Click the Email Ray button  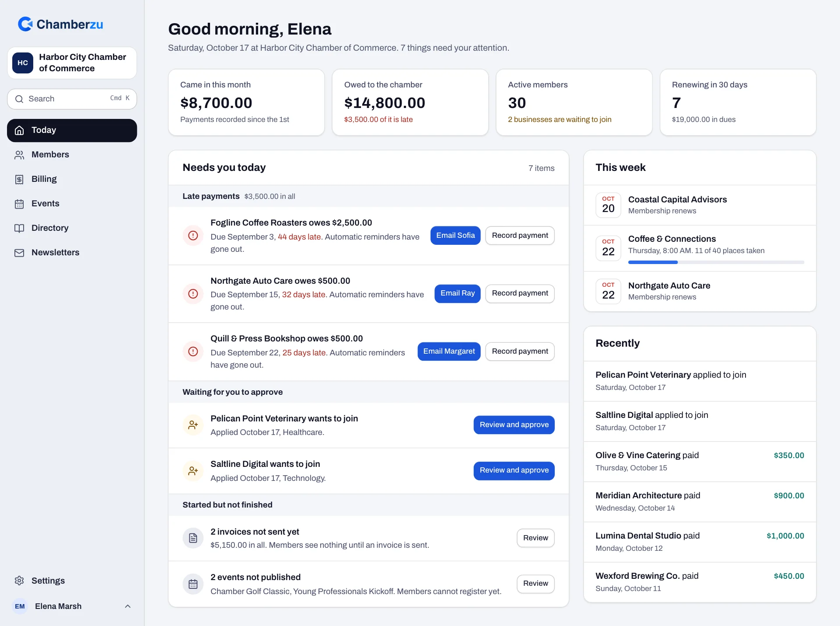coord(458,293)
